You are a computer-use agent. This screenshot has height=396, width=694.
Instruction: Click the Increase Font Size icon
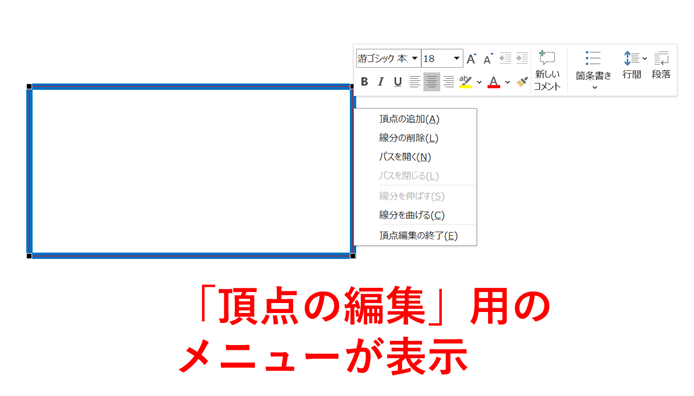click(471, 58)
